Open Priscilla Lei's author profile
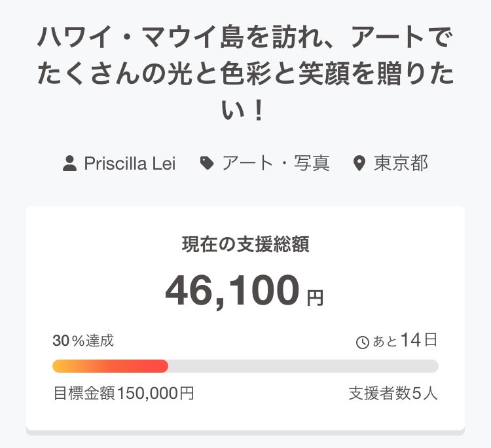491x448 pixels. [x=130, y=163]
